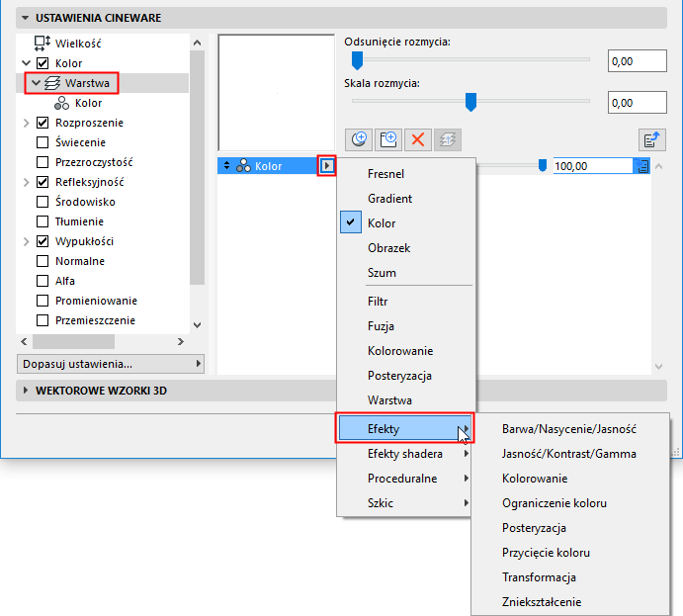Click the Skala rozmycia slider handle
The image size is (683, 616).
pos(470,102)
